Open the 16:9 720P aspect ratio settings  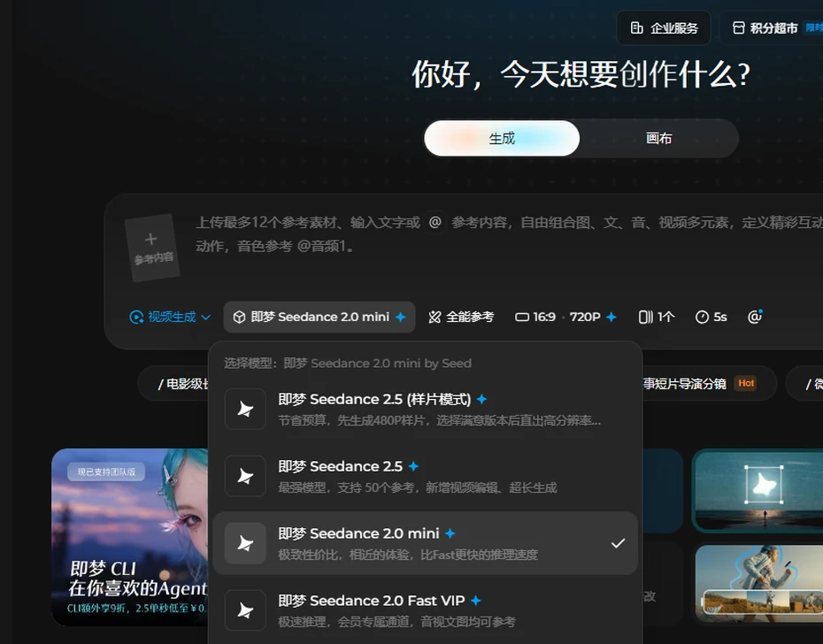point(565,317)
